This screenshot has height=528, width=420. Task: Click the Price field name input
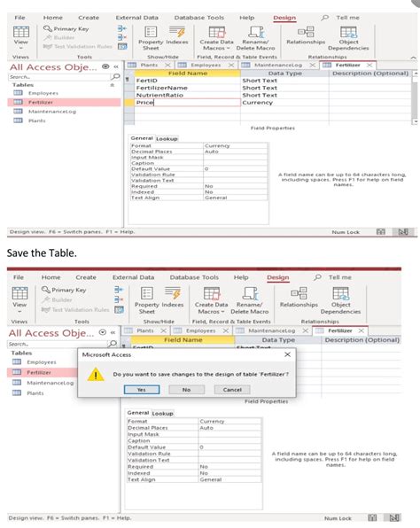[187, 103]
